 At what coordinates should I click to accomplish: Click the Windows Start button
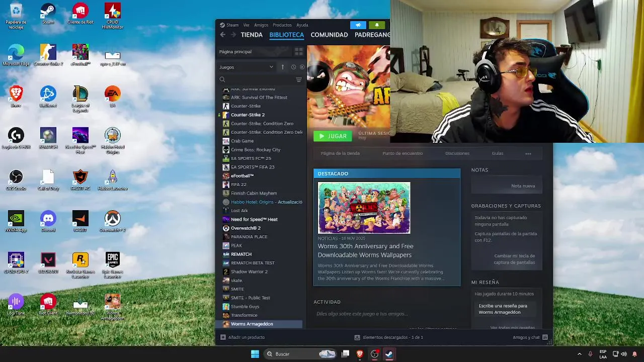(255, 354)
